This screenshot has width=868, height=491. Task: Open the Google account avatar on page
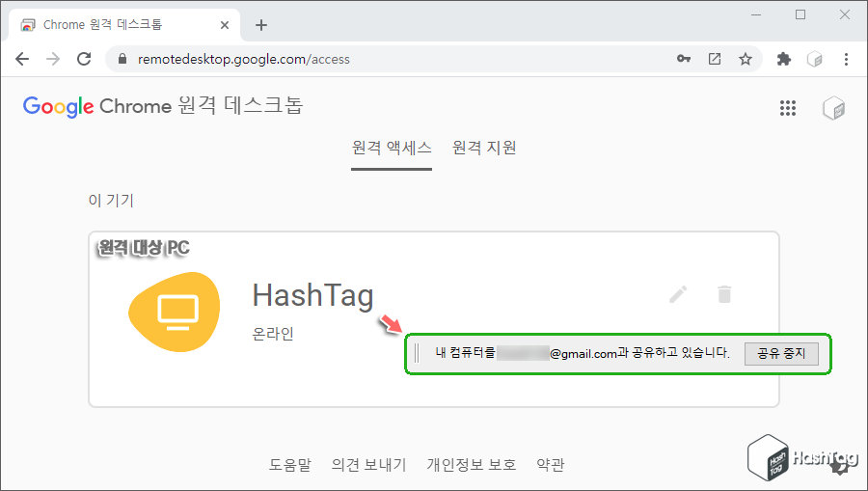click(833, 108)
